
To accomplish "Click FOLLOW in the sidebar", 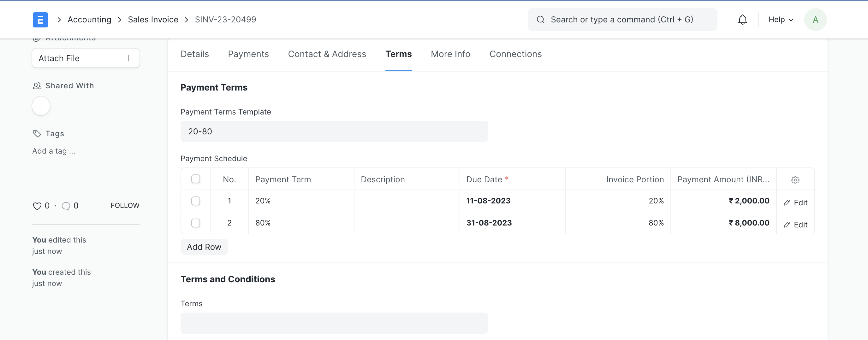I will (125, 205).
